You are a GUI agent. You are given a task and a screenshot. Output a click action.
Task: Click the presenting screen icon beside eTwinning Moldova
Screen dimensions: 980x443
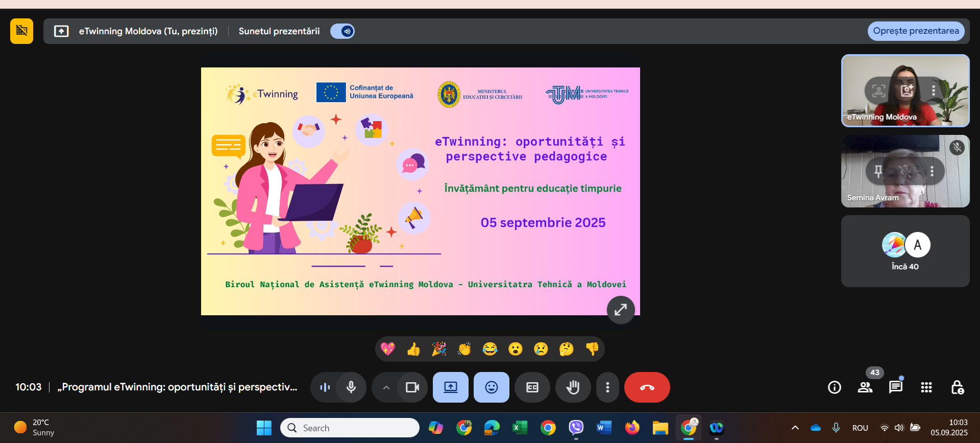tap(61, 31)
